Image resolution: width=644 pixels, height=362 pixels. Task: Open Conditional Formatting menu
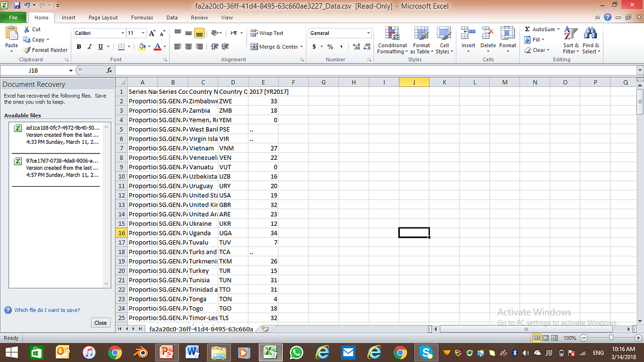coord(392,40)
